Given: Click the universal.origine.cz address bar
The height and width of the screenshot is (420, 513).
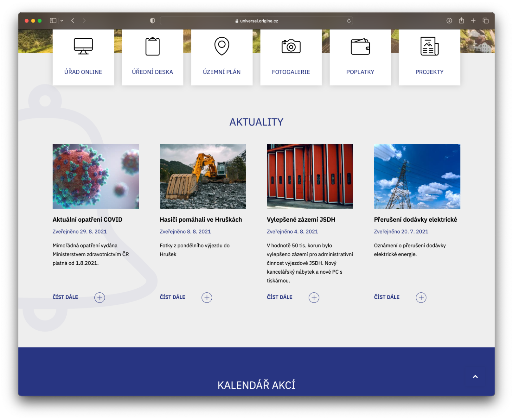Looking at the screenshot, I should pyautogui.click(x=256, y=21).
